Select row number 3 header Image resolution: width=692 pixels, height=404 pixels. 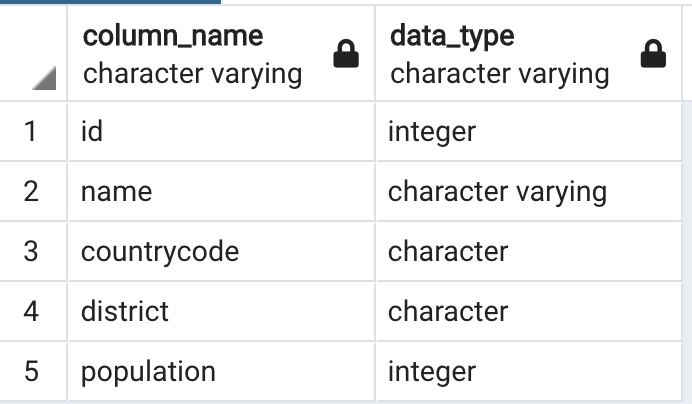click(33, 252)
